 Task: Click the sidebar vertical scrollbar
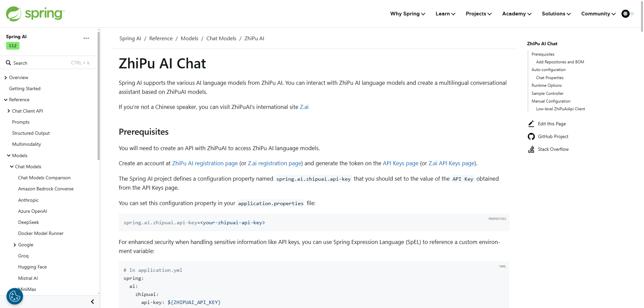coord(99,96)
